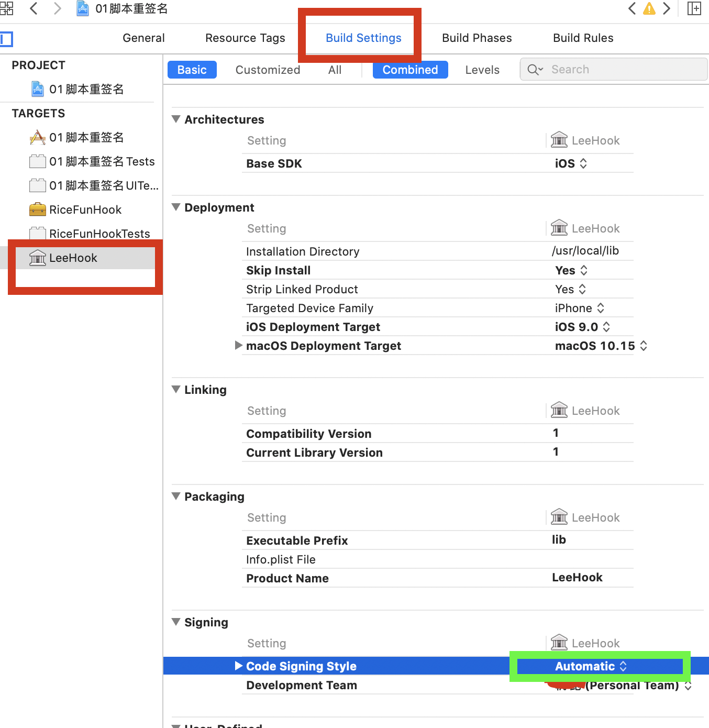Open iOS Deployment Target iOS 9.0 popup
Screen dimensions: 709x728
582,327
